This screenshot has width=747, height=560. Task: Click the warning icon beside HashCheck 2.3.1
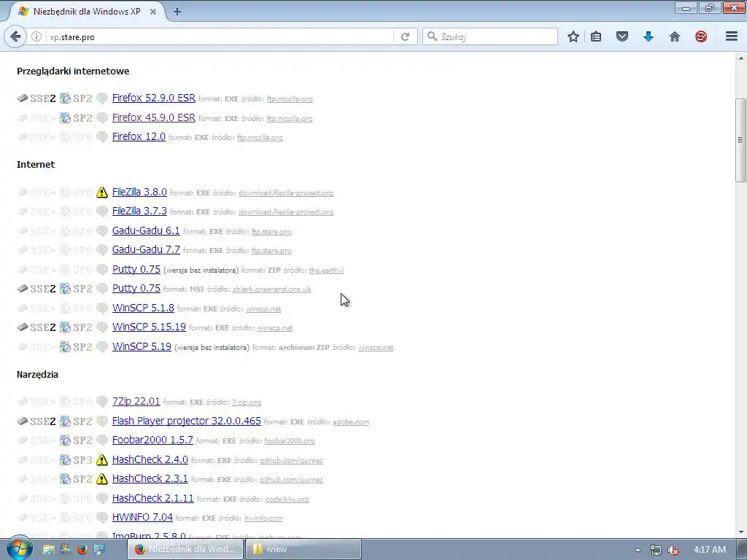(101, 478)
